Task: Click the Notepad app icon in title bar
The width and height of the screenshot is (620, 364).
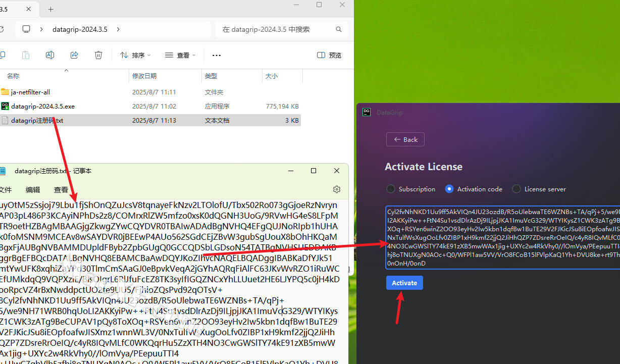Action: tap(3, 171)
